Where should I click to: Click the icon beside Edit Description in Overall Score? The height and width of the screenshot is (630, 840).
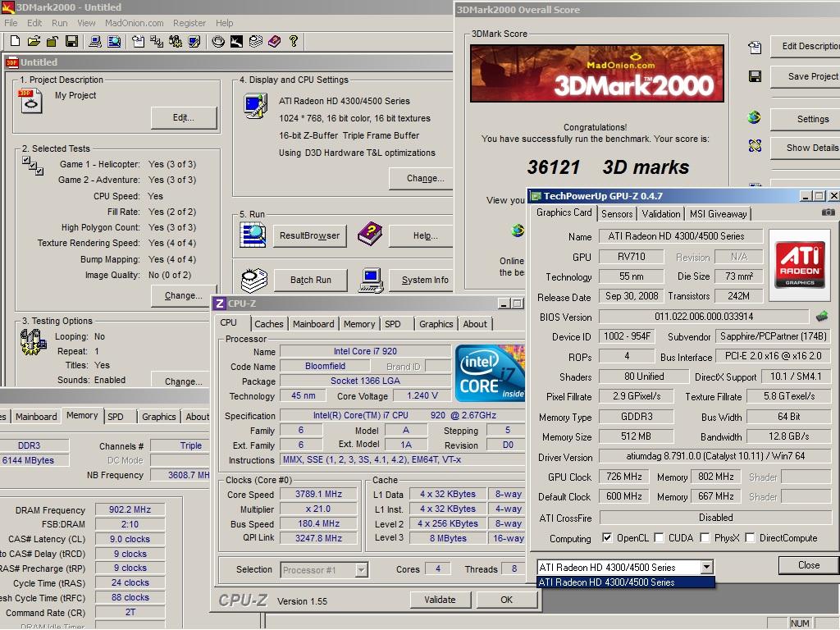755,47
